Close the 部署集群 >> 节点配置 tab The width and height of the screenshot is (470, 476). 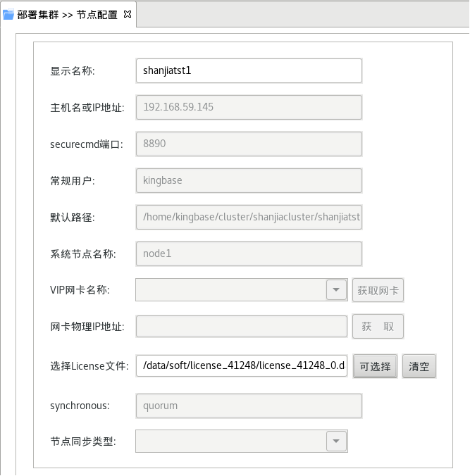128,14
